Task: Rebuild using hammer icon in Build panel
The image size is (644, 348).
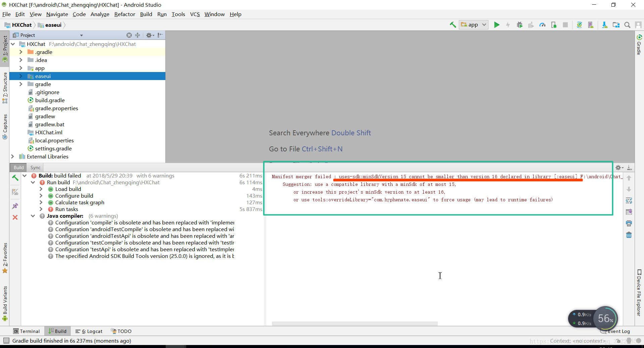Action: [x=15, y=178]
